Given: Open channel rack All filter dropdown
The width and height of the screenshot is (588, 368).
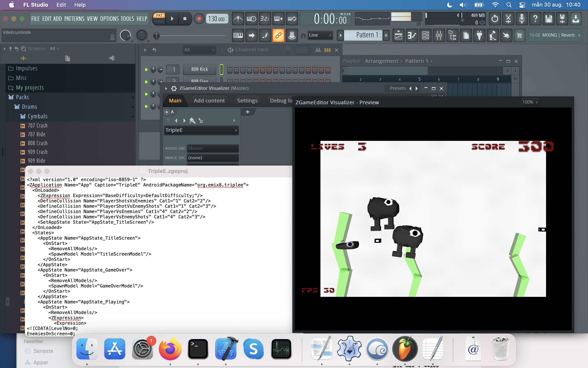Looking at the screenshot, I should tap(199, 50).
